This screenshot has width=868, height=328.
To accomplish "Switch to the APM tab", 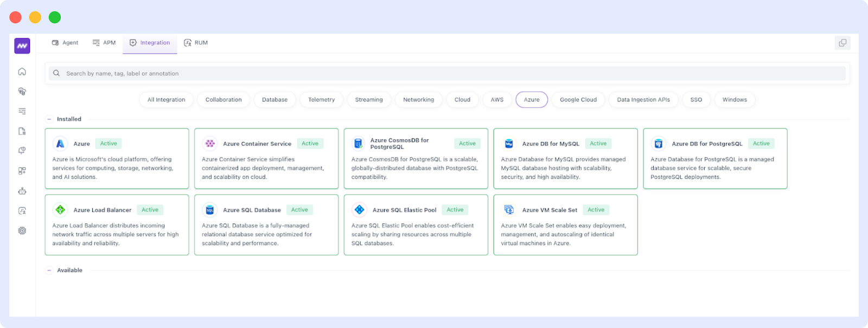I will [104, 43].
